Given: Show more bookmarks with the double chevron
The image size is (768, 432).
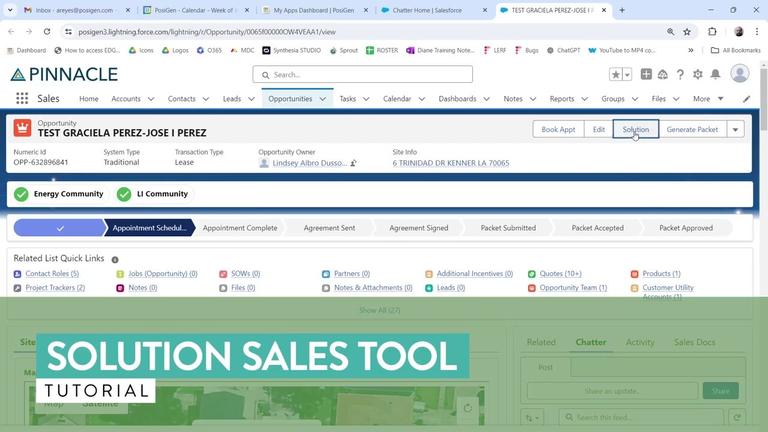Looking at the screenshot, I should tap(691, 50).
